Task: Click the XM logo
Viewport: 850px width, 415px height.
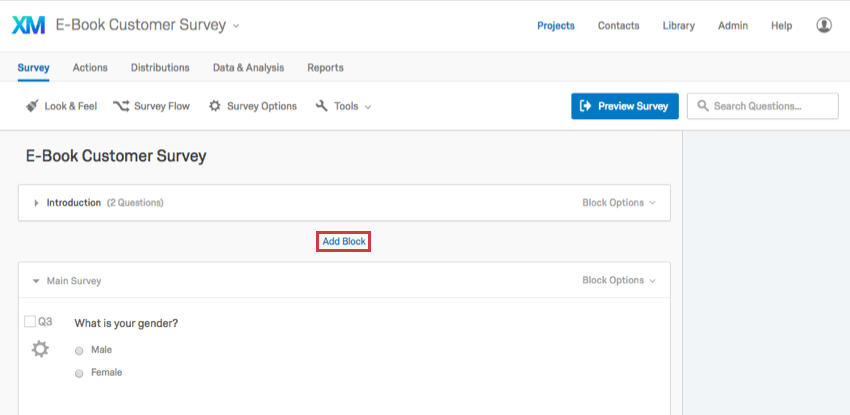Action: click(28, 25)
